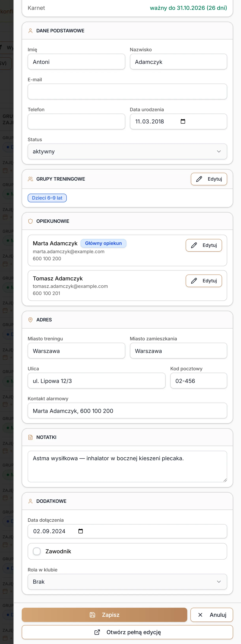Viewport: 241px width, 644px height.
Task: Edit guardian Marta Adamczyk
Action: pos(204,245)
